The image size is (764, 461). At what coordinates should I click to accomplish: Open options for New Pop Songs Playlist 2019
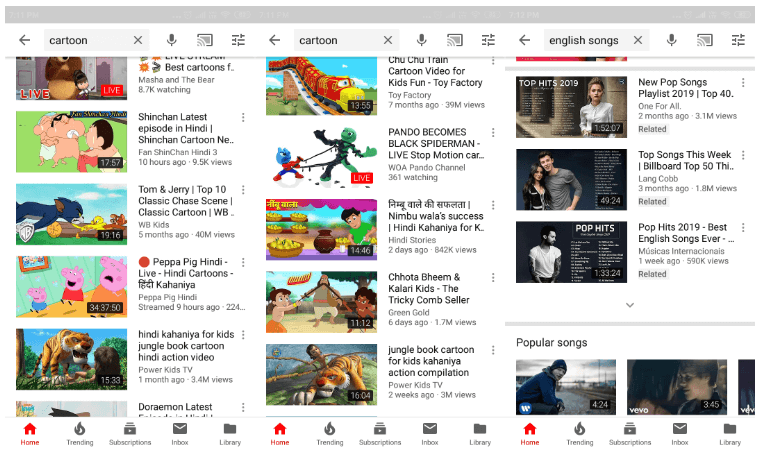[x=743, y=83]
